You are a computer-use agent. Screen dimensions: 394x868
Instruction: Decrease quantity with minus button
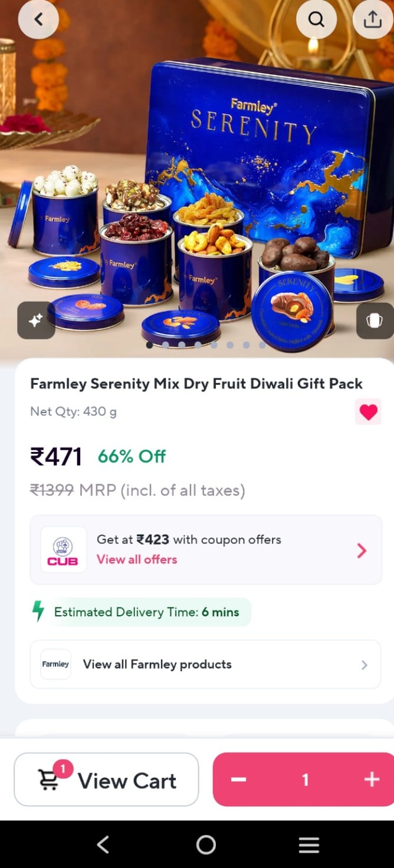(x=238, y=780)
